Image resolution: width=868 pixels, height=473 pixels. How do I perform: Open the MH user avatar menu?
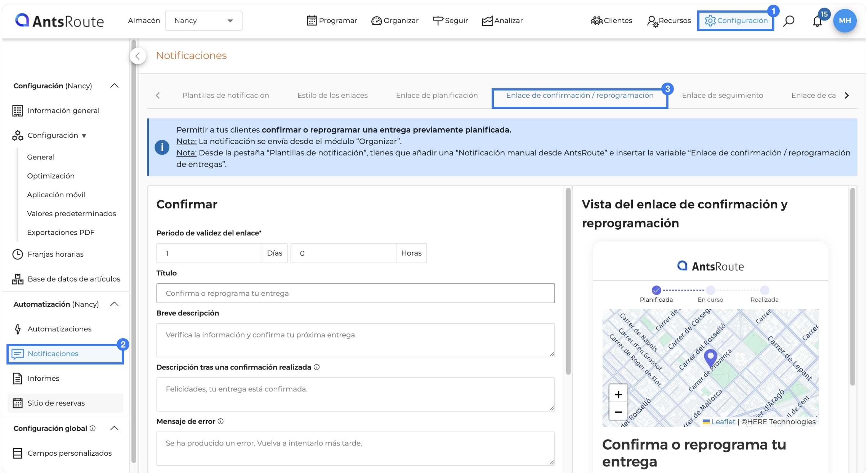(x=845, y=21)
